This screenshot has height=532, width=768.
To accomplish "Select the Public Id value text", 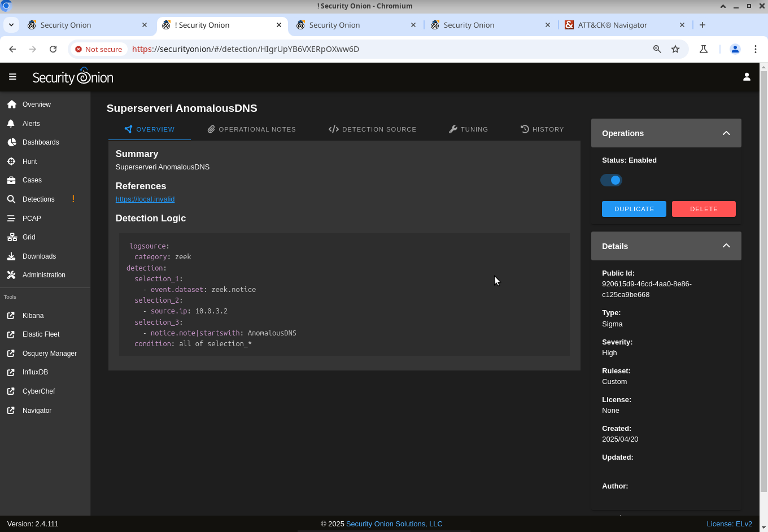I will 647,289.
